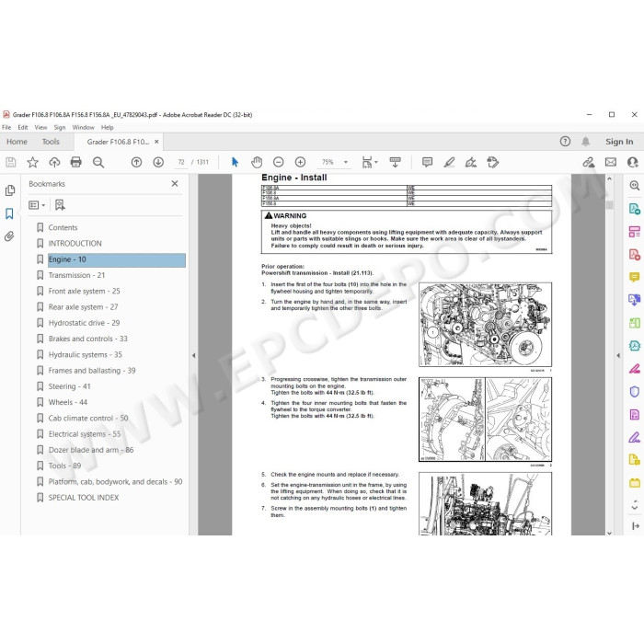Open the Hydrostatic drive - 29 bookmark
The height and width of the screenshot is (644, 644).
[x=84, y=323]
